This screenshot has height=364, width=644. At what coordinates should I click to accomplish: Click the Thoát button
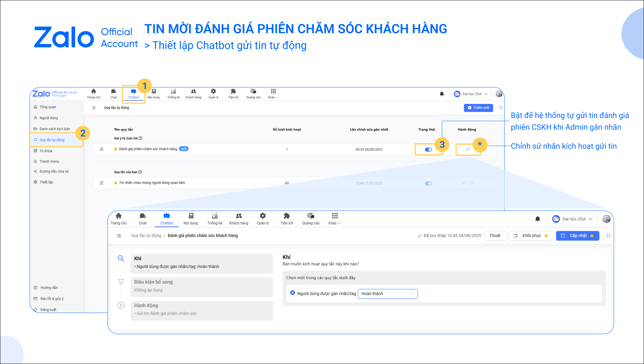(x=495, y=236)
